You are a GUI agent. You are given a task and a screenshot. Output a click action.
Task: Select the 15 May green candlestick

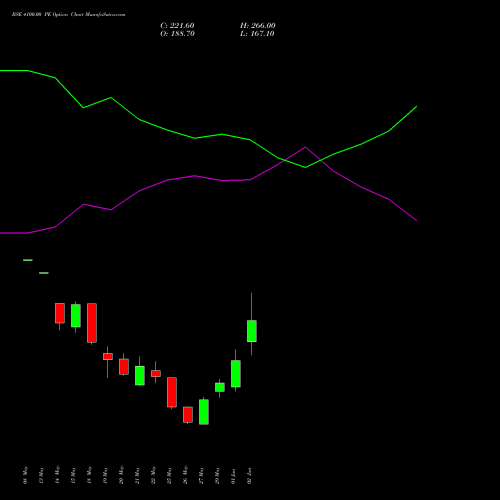[76, 315]
